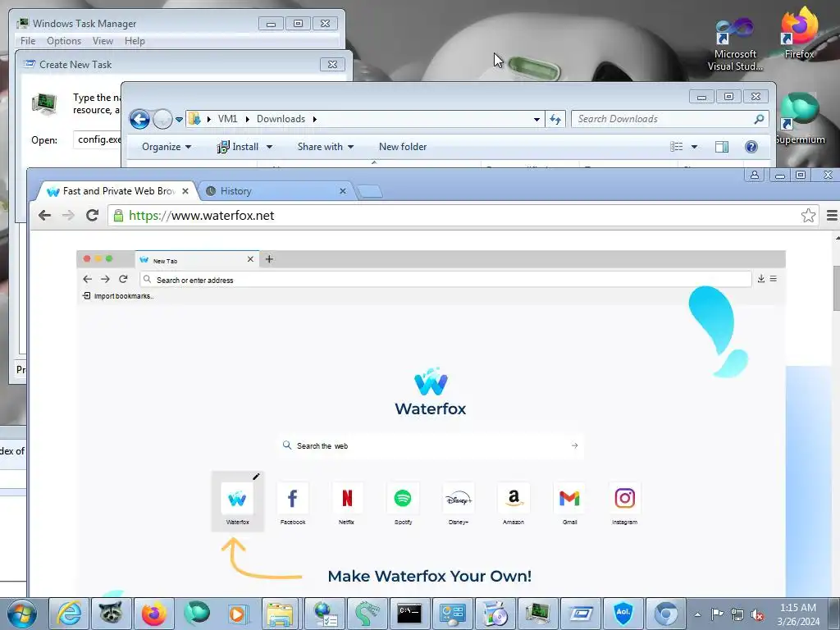Click the Amazon shortcut tile

click(x=514, y=503)
